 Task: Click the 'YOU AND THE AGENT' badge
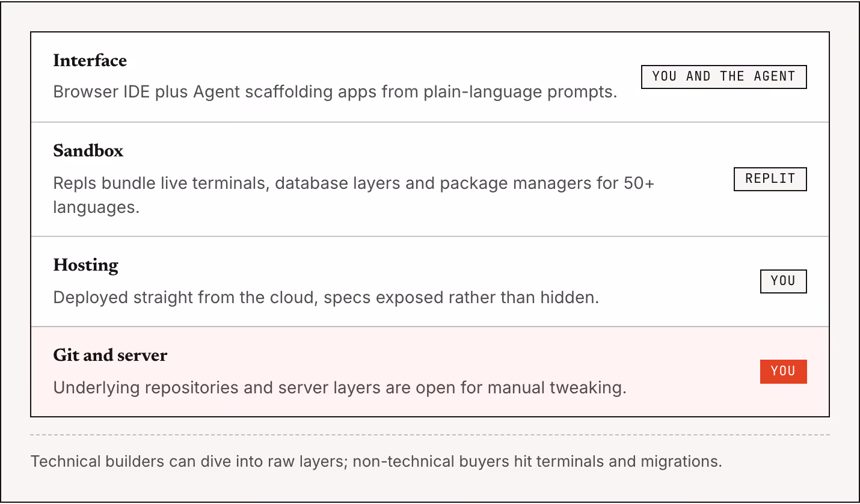click(723, 76)
